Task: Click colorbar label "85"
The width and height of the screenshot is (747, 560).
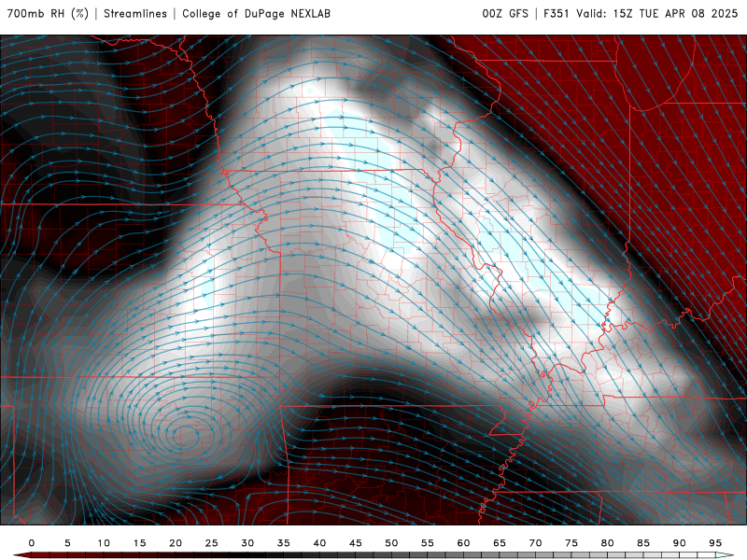Action: [643, 543]
